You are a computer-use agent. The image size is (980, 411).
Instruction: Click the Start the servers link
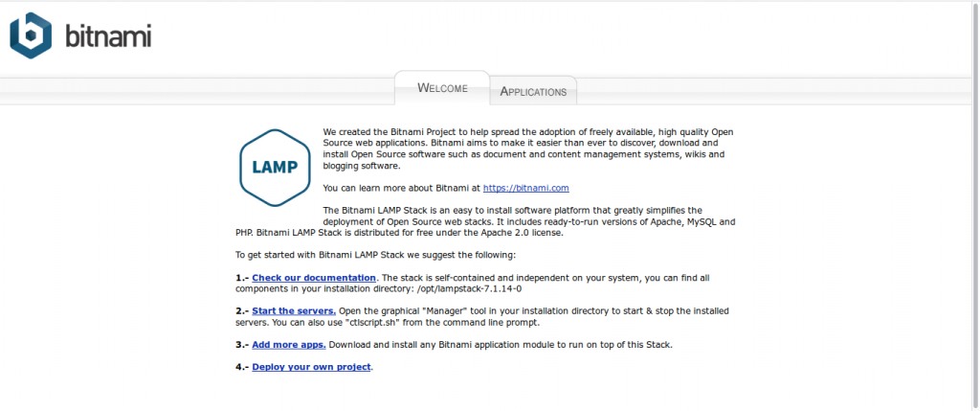tap(294, 311)
